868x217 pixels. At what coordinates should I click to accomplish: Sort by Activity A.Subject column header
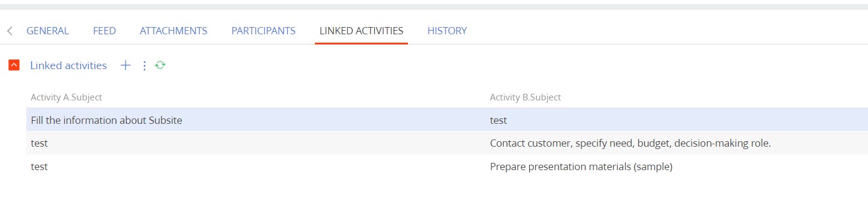66,97
